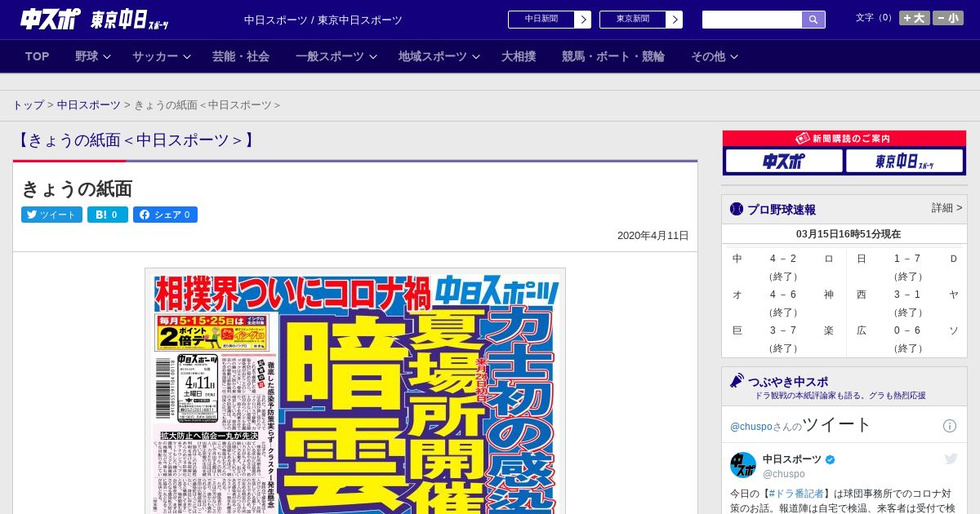Image resolution: width=980 pixels, height=514 pixels.
Task: Click the Twitter bird icon on tweet
Action: (951, 459)
